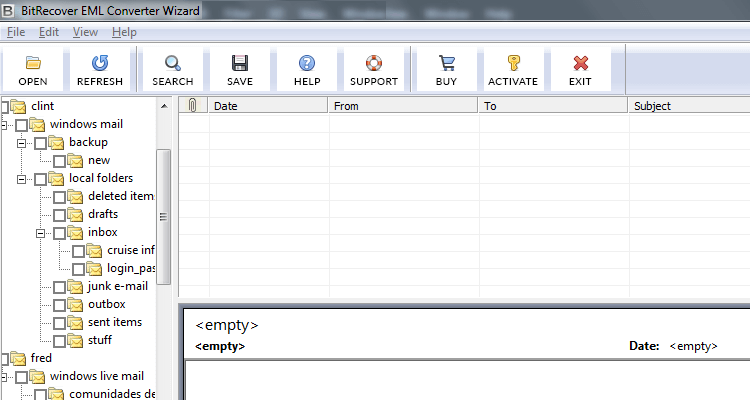The height and width of the screenshot is (400, 750).
Task: Click the BitRecover app logo icon
Action: 8,10
